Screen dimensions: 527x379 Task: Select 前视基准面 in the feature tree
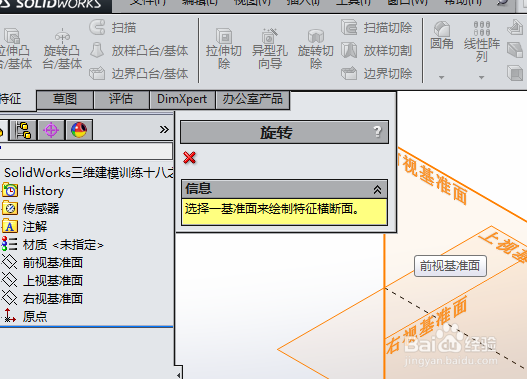[x=42, y=262]
